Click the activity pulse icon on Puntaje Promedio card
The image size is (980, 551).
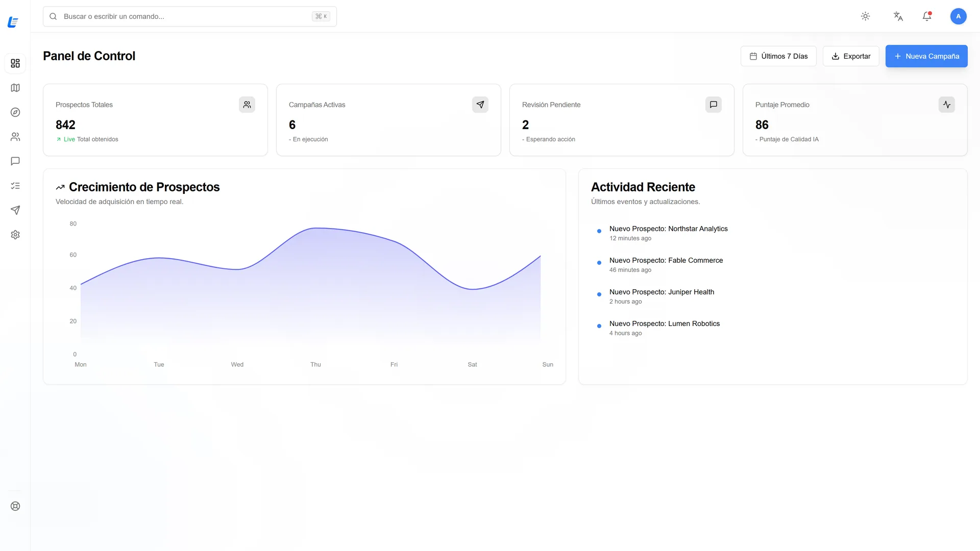947,105
